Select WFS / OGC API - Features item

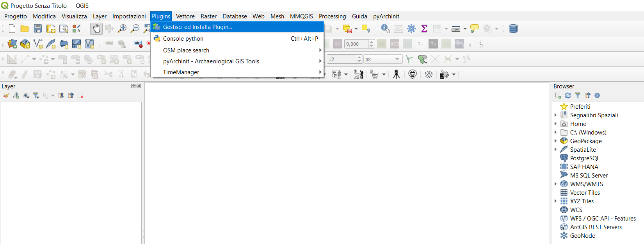click(x=603, y=218)
